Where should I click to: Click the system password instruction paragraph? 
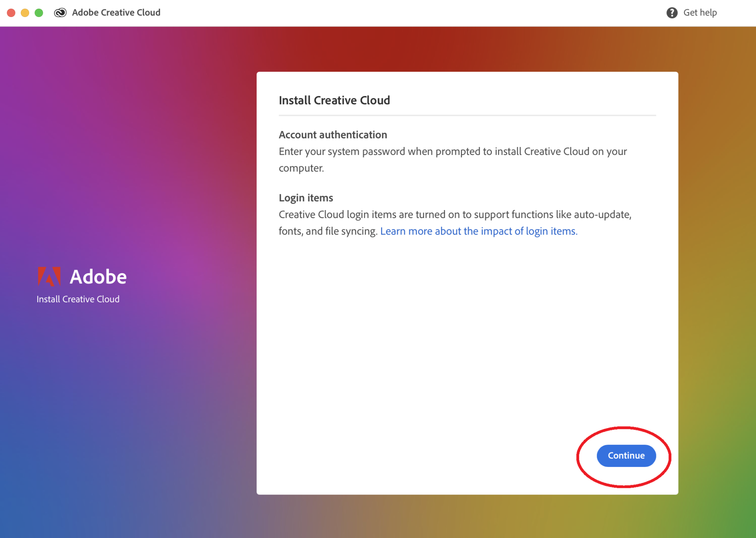[452, 152]
